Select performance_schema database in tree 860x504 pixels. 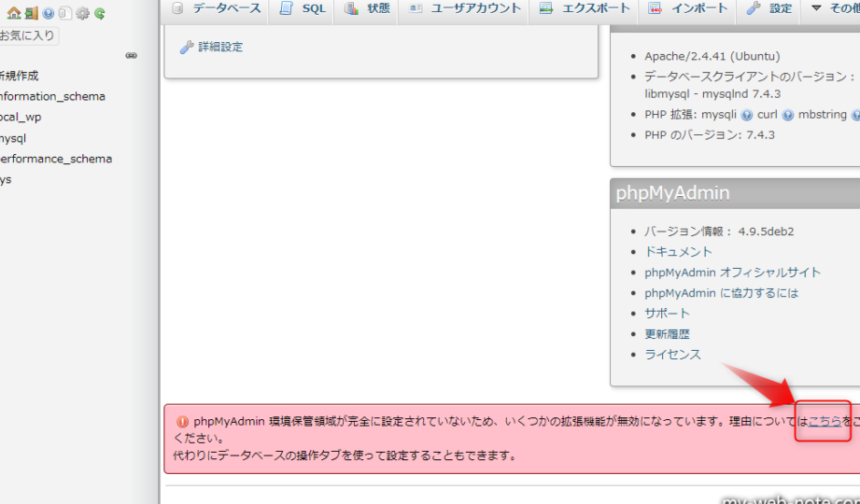click(x=56, y=159)
